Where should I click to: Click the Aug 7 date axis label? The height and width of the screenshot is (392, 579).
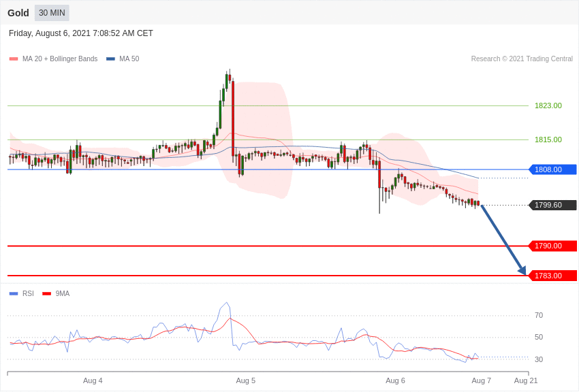481,380
